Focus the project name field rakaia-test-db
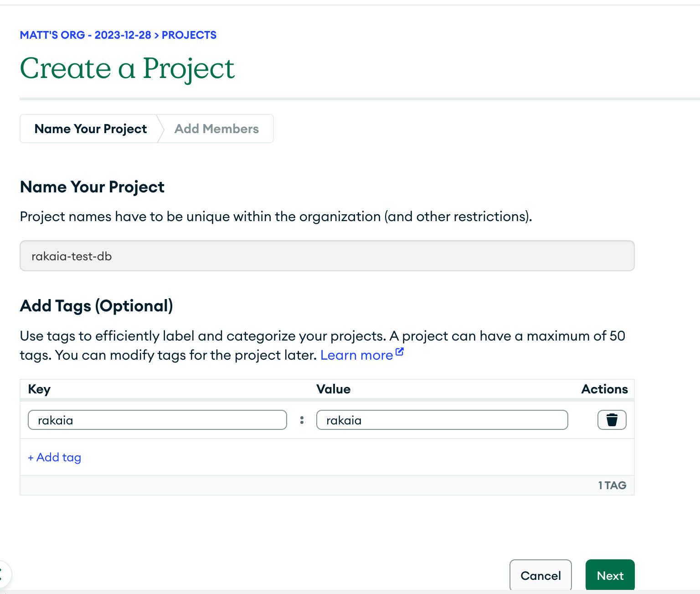 tap(327, 256)
